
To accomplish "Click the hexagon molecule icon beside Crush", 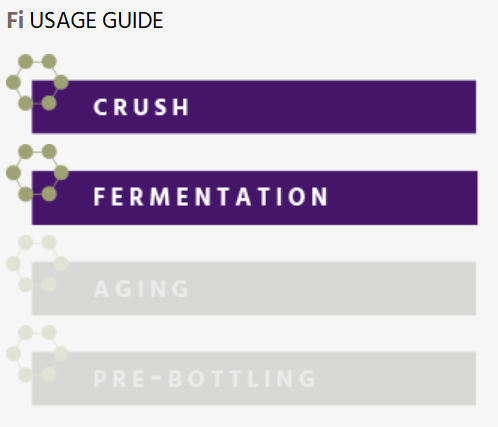I will 37,82.
